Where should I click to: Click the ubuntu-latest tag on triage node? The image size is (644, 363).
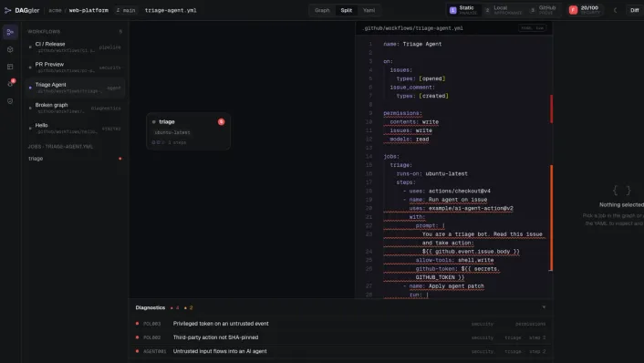(x=172, y=132)
